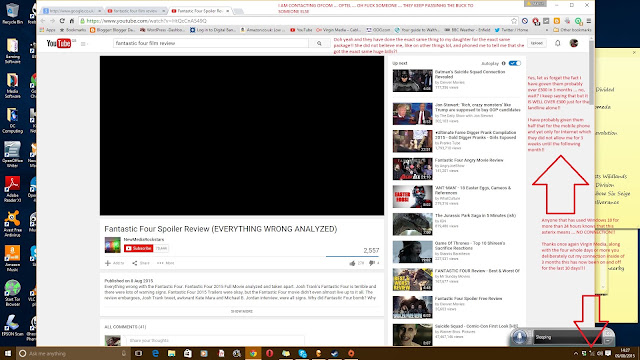
Task: Bookmark page with the star icon
Action: (514, 21)
